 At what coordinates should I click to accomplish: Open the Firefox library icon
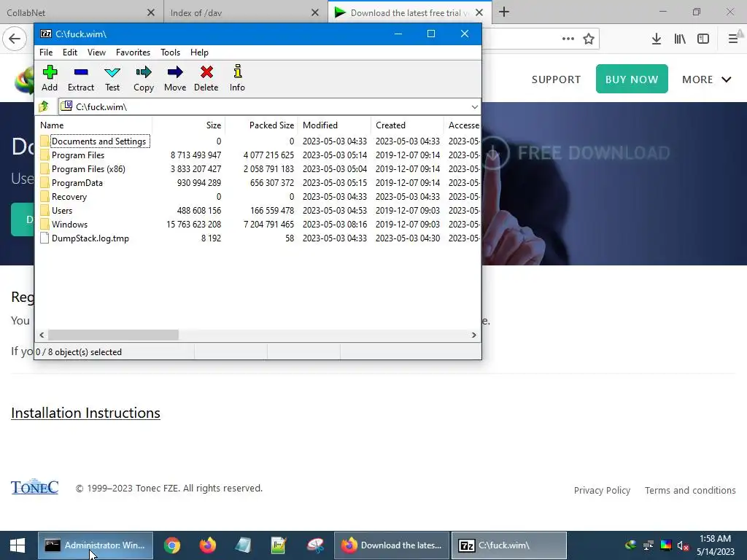680,39
